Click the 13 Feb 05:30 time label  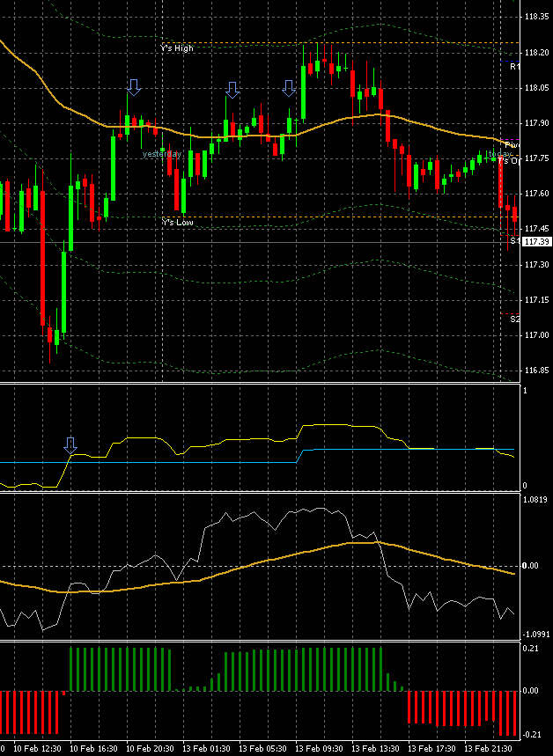coord(263,748)
